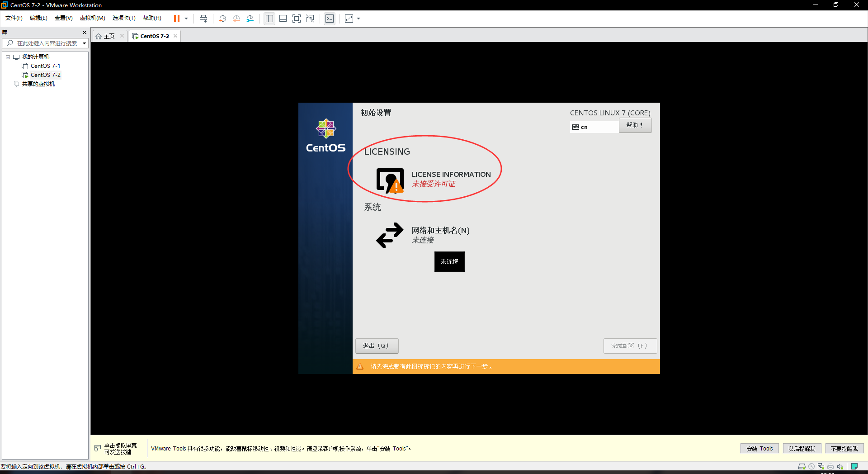This screenshot has height=474, width=868.
Task: Select CentOS 7-2 in the library tree
Action: 45,75
